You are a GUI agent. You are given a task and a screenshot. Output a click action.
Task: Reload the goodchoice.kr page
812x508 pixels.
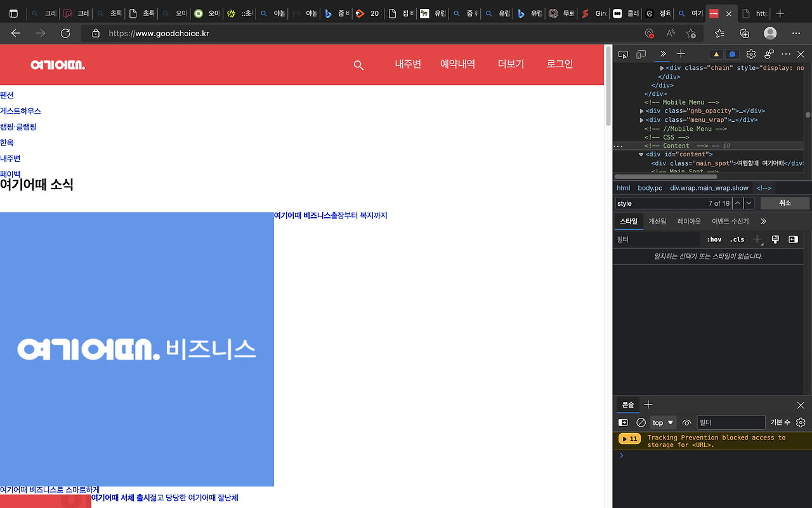point(65,33)
